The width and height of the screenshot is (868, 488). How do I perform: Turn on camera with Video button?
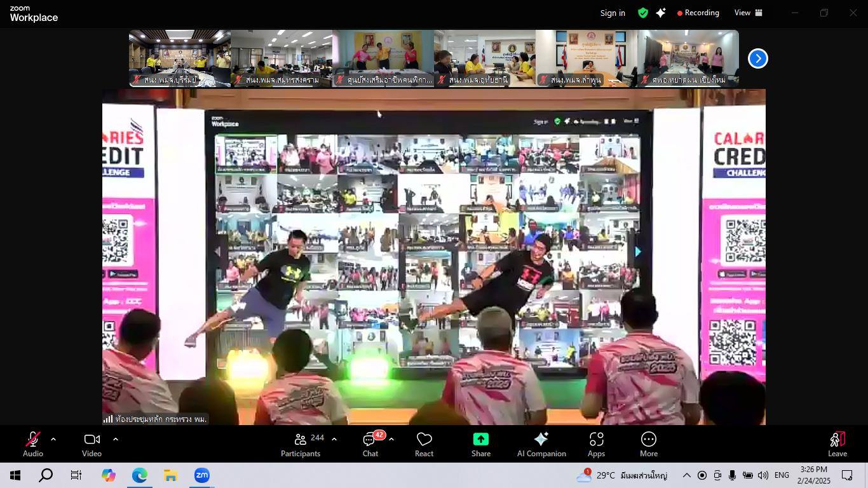(92, 444)
